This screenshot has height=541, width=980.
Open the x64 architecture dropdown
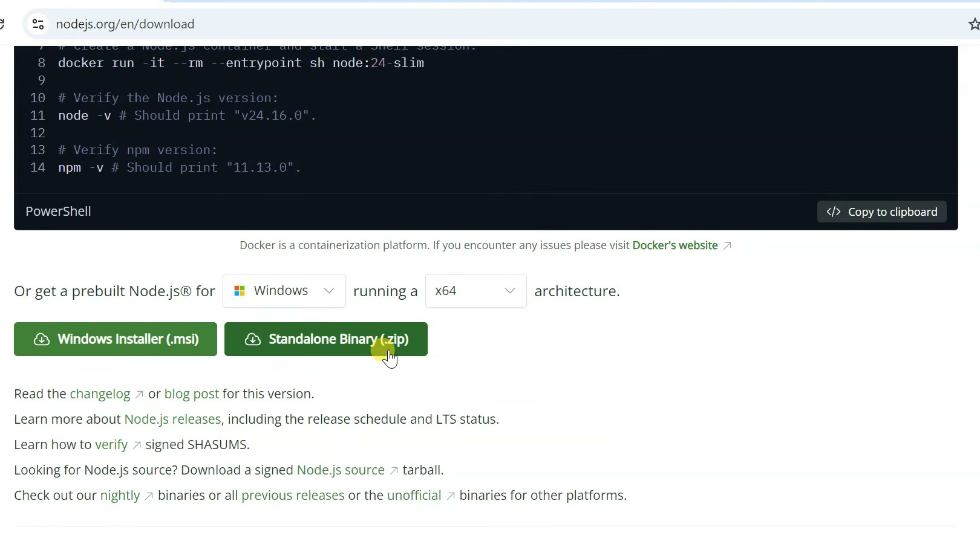[x=476, y=291]
